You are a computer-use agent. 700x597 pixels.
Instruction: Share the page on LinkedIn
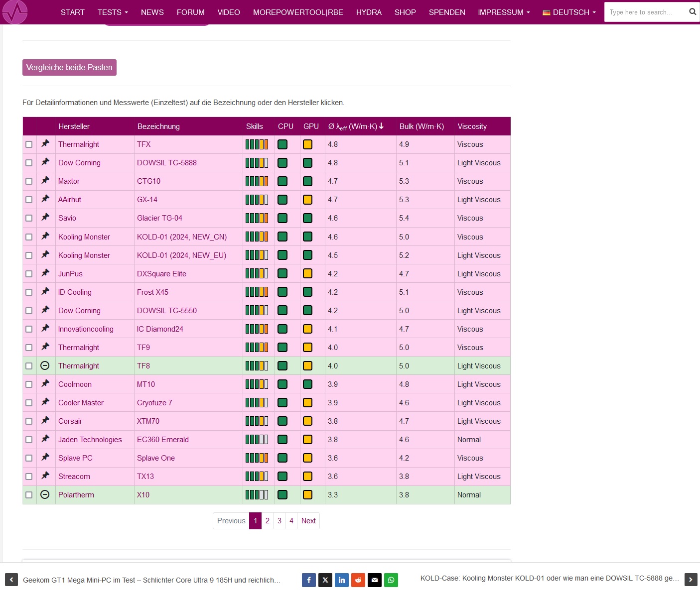pos(342,580)
